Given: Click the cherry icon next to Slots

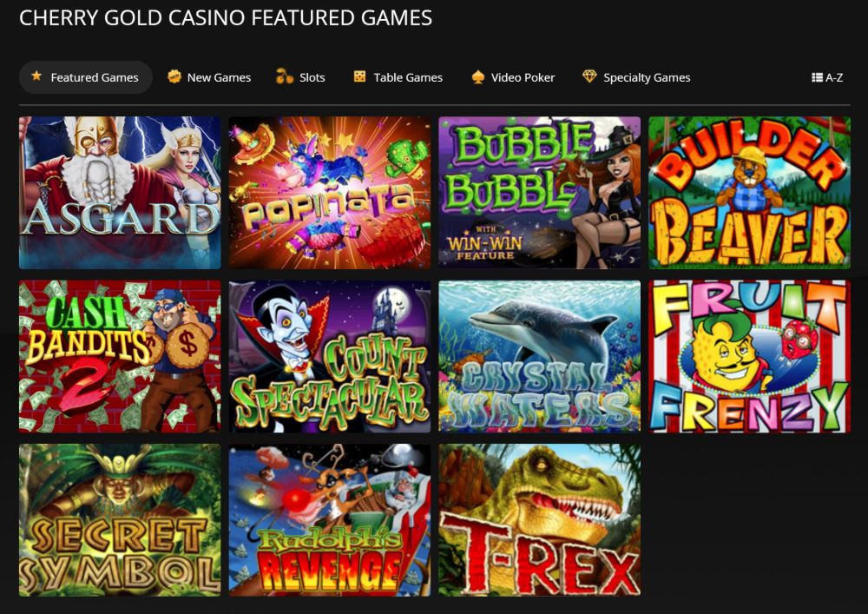Looking at the screenshot, I should click(x=285, y=76).
